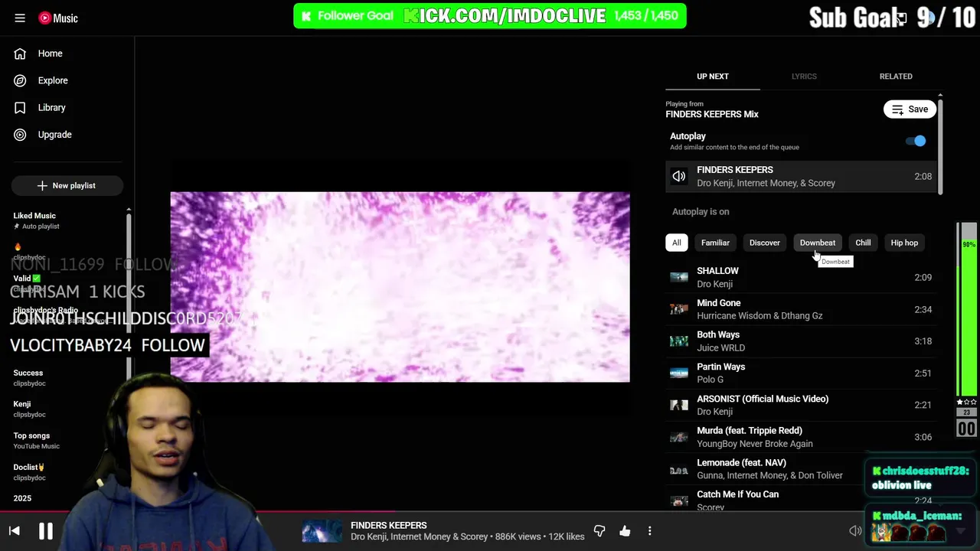Screen dimensions: 980x551
Task: Select the Discover filter chip
Action: [764, 243]
